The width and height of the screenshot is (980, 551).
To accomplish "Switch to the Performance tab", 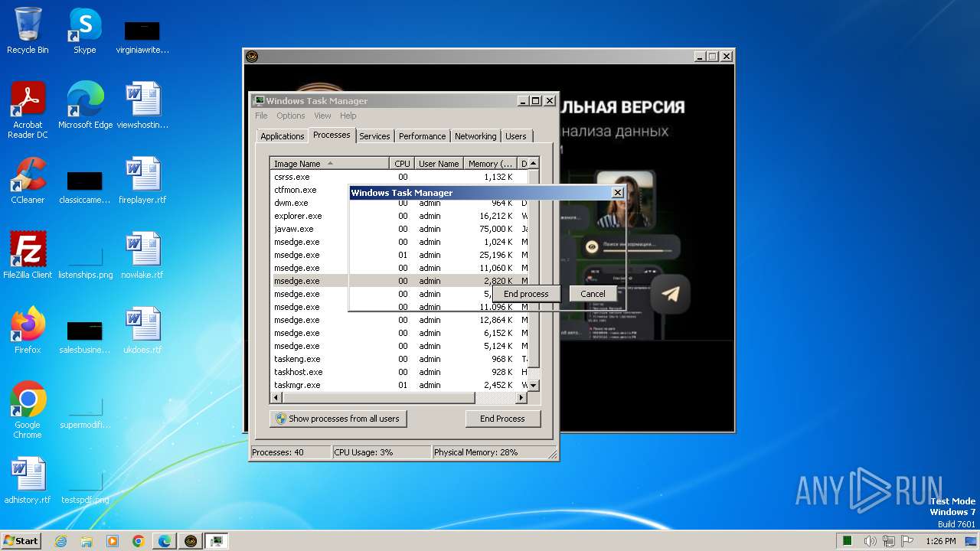I will click(422, 136).
